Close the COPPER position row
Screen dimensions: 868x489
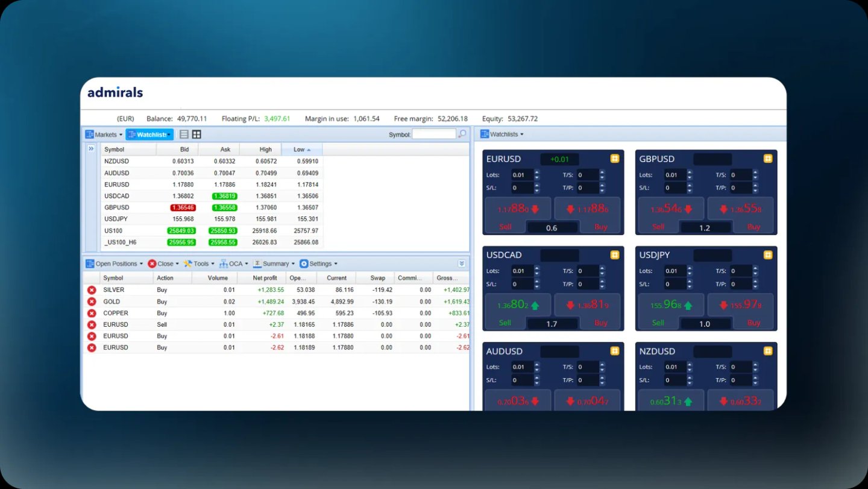click(92, 313)
